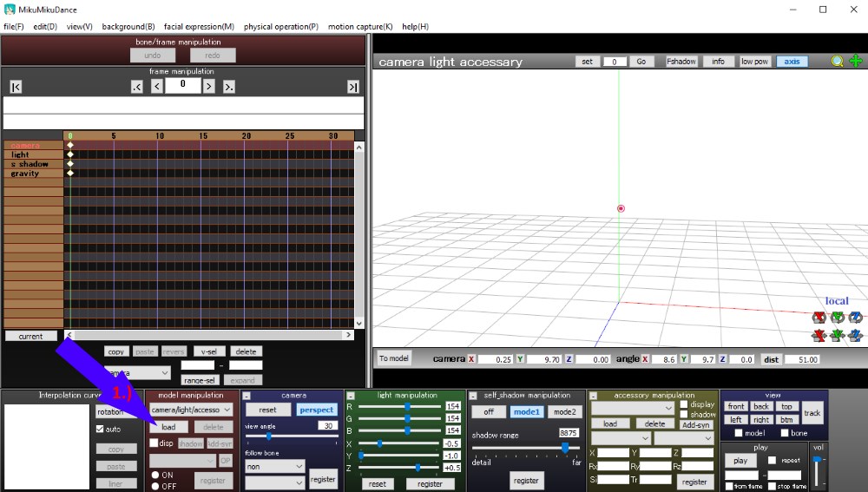
Task: Collapse the accessory manipulation panel
Action: pyautogui.click(x=593, y=396)
